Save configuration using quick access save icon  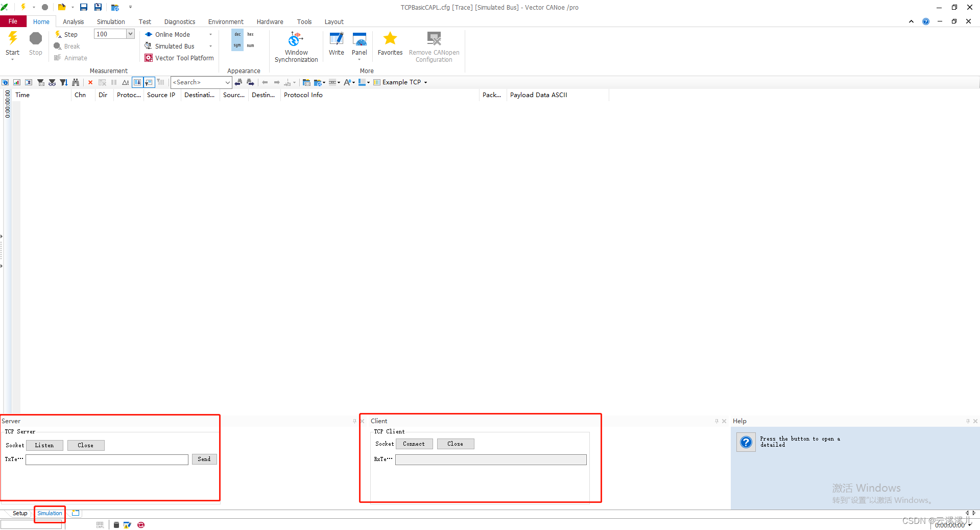tap(84, 7)
